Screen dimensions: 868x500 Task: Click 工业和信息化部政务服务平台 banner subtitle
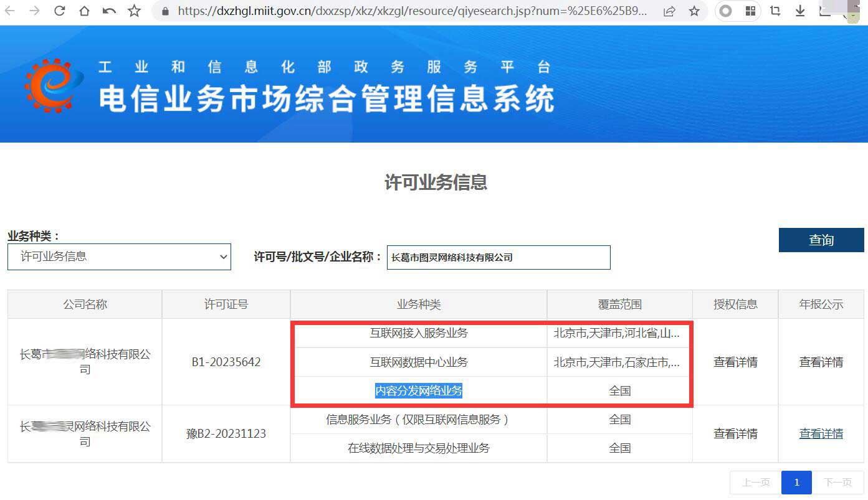pyautogui.click(x=325, y=67)
